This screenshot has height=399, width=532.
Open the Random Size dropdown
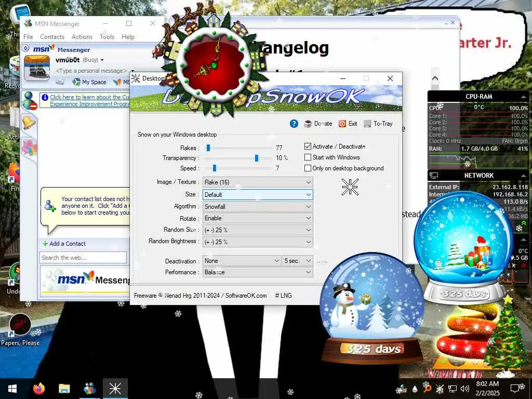pyautogui.click(x=258, y=230)
